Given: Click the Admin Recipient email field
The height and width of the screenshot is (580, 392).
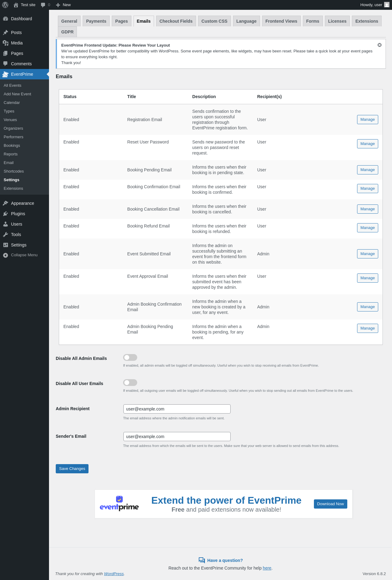Looking at the screenshot, I should 177,409.
